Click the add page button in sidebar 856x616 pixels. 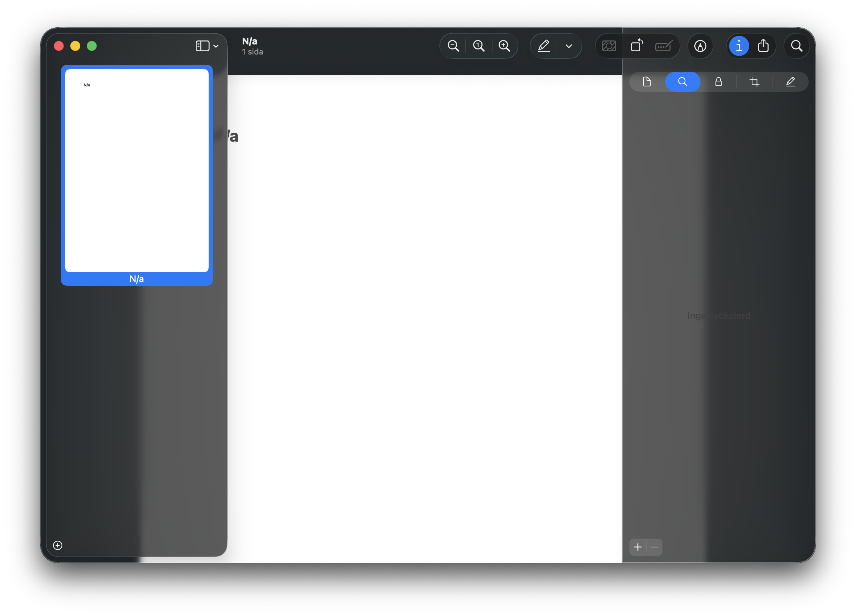point(58,545)
